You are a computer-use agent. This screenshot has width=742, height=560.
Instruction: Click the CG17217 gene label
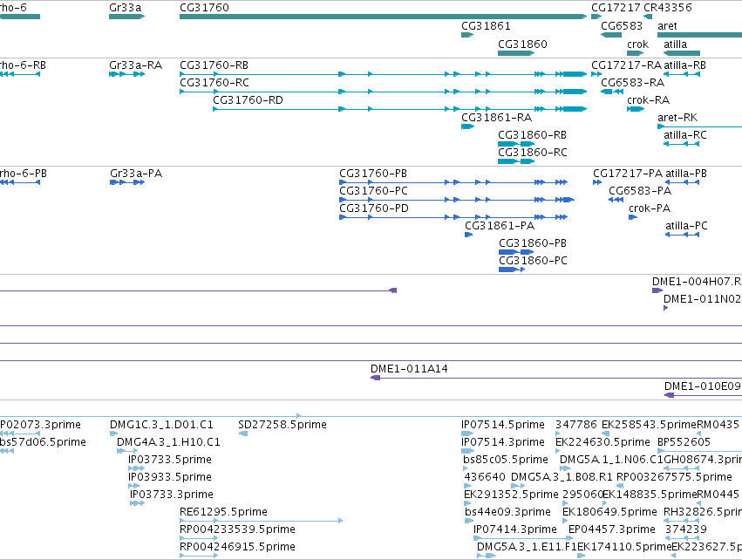(616, 8)
